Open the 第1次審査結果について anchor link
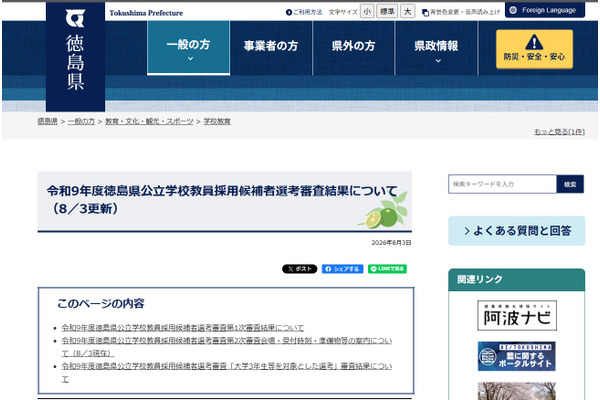The height and width of the screenshot is (400, 600). [x=183, y=328]
